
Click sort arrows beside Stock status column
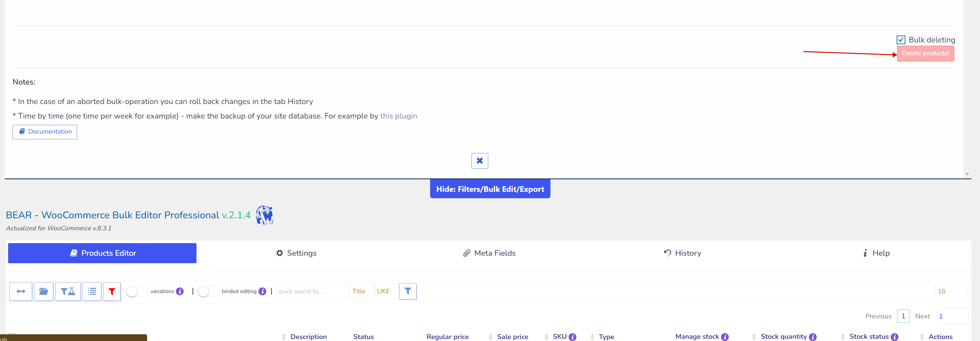(x=844, y=337)
